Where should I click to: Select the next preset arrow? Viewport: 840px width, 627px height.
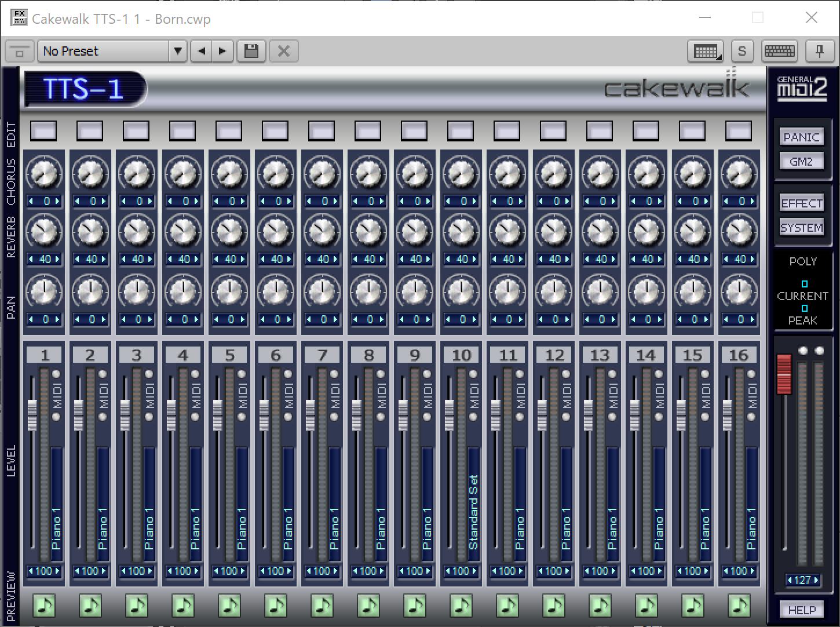coord(222,51)
